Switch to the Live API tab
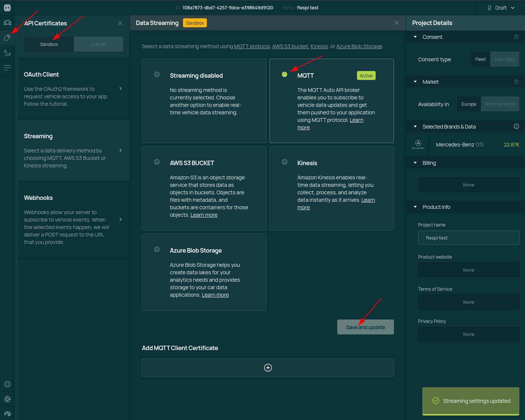This screenshot has width=525, height=420. [99, 44]
